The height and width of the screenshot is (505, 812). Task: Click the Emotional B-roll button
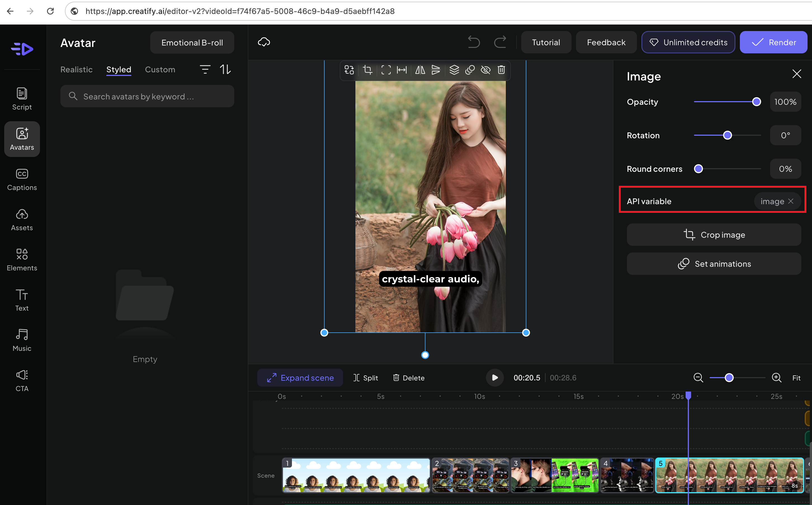(x=192, y=43)
